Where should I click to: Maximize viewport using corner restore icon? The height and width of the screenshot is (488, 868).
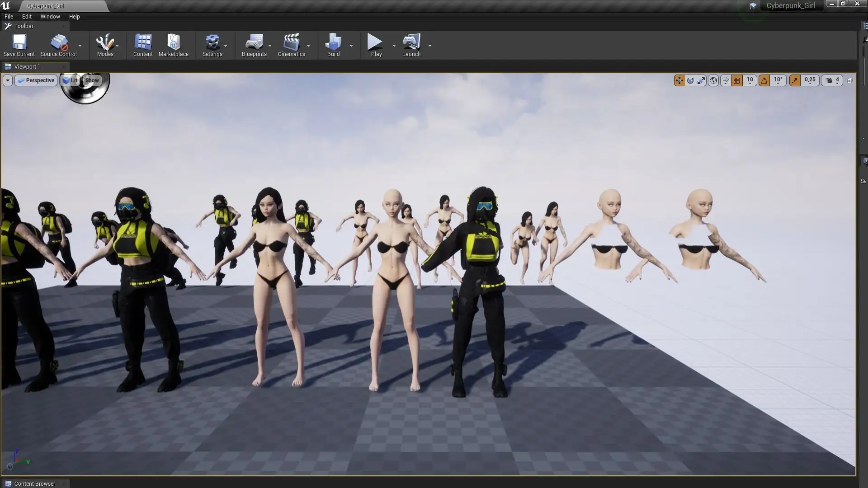coord(849,80)
